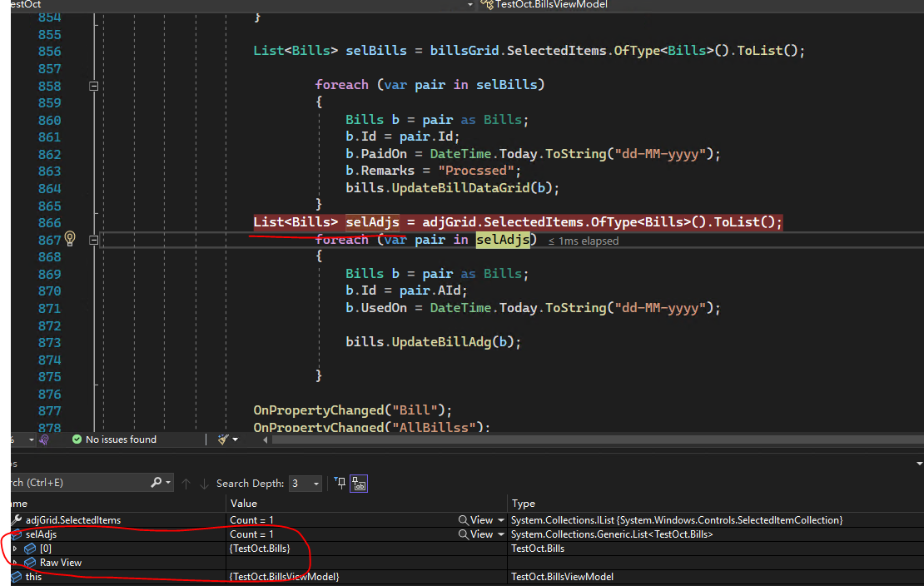Click the pin-to-source icon in the Watch toolbar
Screen dimensions: 924x586
point(340,483)
